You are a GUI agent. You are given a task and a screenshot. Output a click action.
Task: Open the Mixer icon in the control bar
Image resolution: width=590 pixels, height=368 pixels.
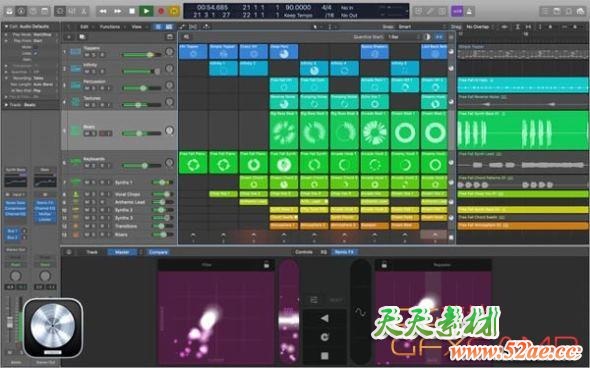point(72,11)
